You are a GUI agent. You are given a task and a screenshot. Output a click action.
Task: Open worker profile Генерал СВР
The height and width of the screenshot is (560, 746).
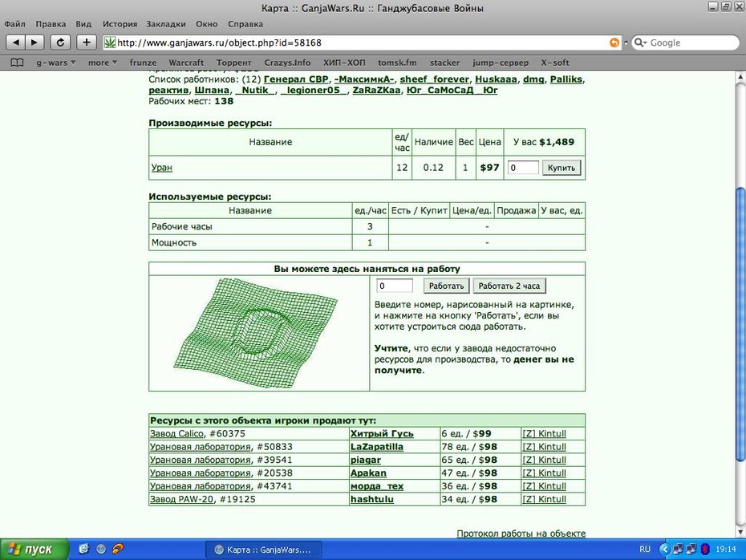[296, 79]
